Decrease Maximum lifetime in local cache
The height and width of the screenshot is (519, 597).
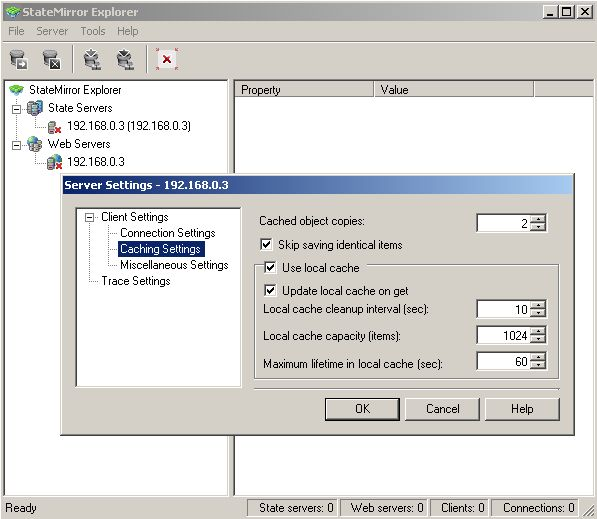point(538,365)
